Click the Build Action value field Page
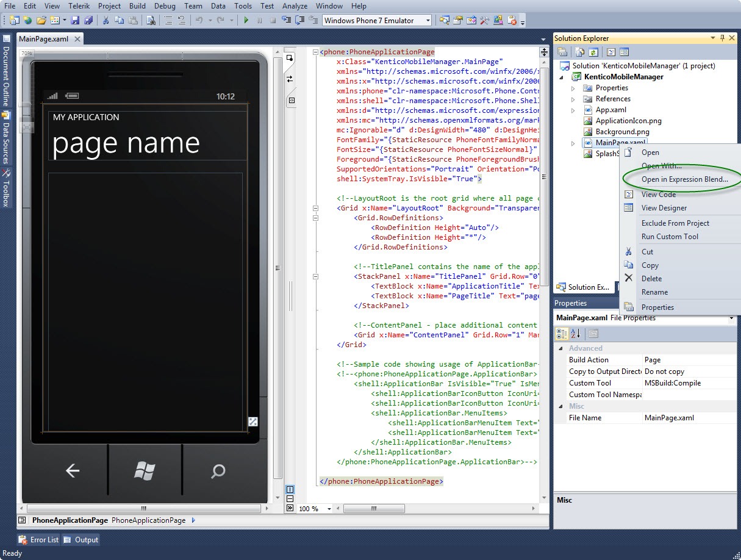 point(689,360)
